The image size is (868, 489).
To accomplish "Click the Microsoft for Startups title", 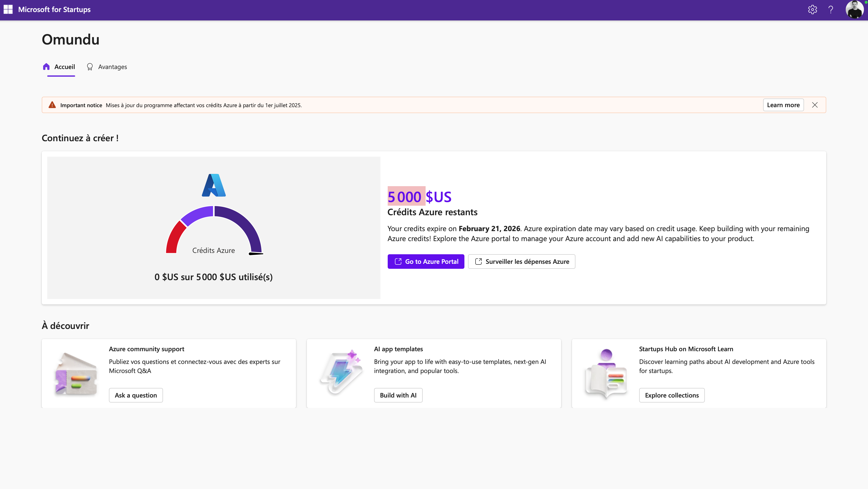I will click(54, 10).
